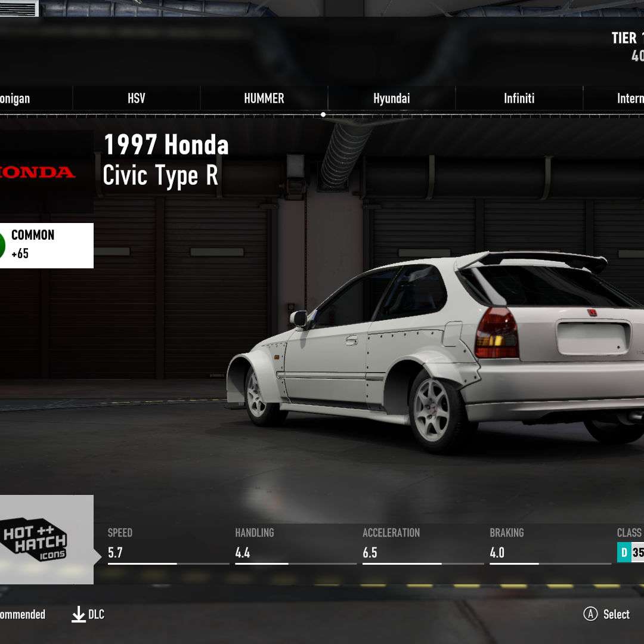The height and width of the screenshot is (644, 644).
Task: Select the Acceleration 6.5 stat bar
Action: tap(423, 563)
